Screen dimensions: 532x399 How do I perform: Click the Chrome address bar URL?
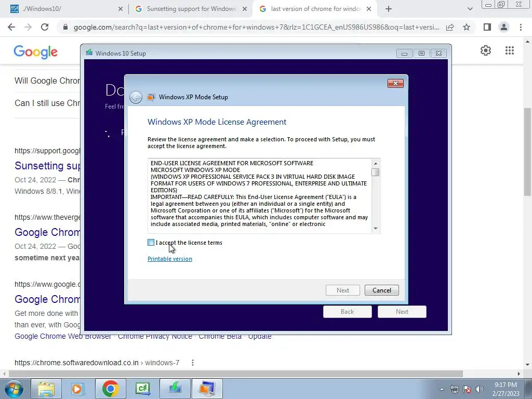256,27
